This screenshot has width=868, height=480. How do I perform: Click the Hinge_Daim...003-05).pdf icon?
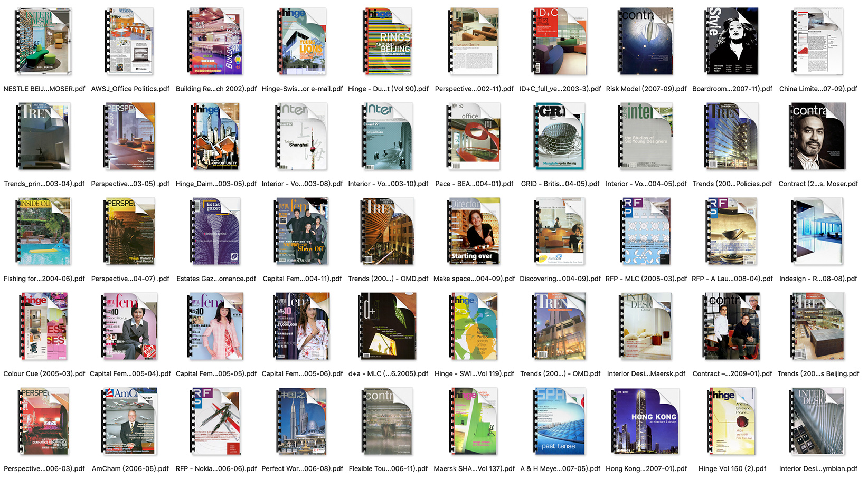click(x=216, y=136)
